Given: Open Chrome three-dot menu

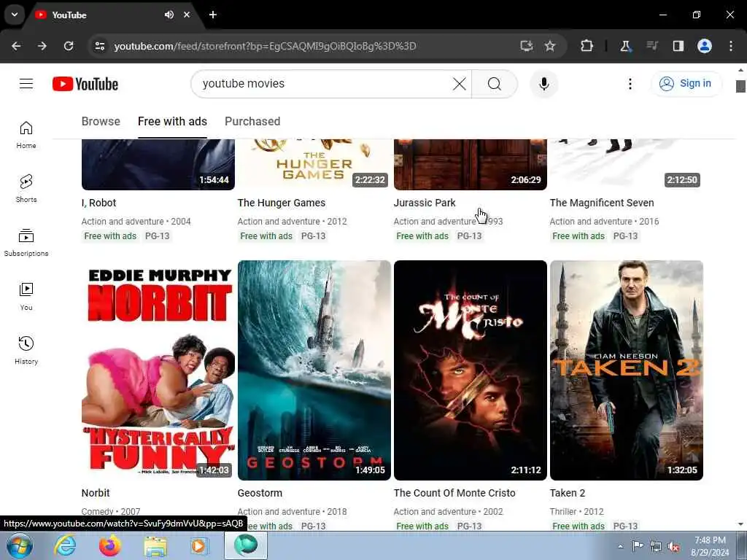Looking at the screenshot, I should (731, 46).
